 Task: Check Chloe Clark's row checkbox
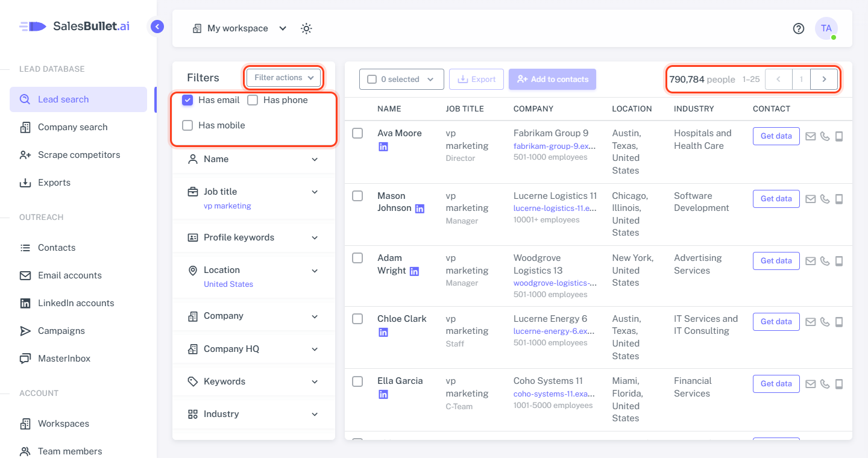357,319
